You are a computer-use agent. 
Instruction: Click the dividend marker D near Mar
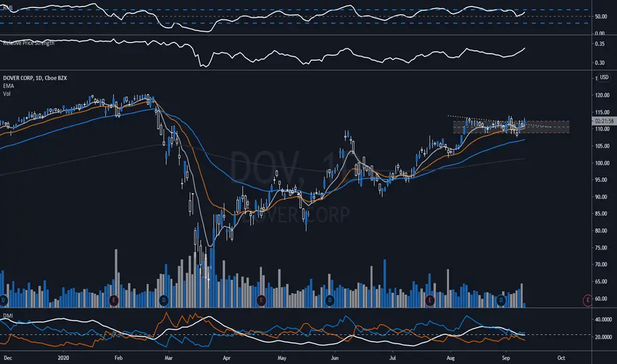(164, 300)
